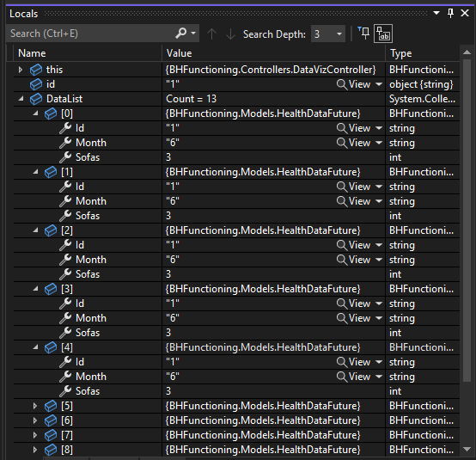Viewport: 476px width, 460px height.
Task: Toggle the member names display icon
Action: click(x=383, y=34)
